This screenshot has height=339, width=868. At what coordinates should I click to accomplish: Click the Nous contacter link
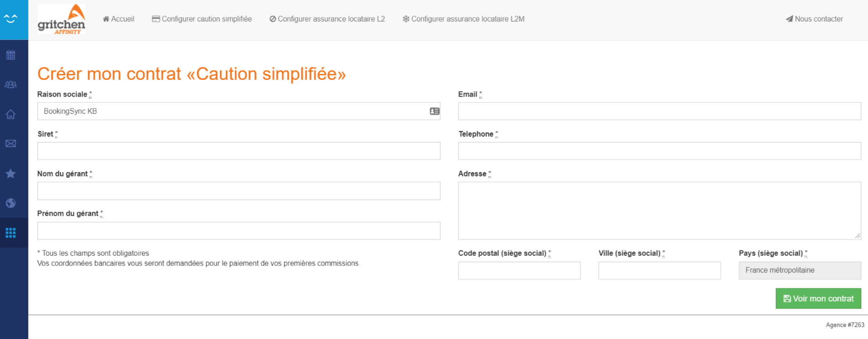[x=814, y=19]
